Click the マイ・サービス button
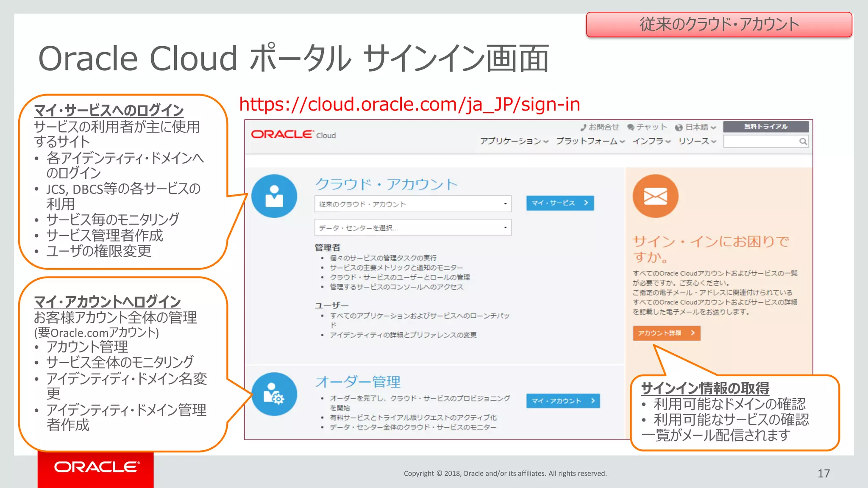Screen dimensions: 868x488 [x=560, y=203]
